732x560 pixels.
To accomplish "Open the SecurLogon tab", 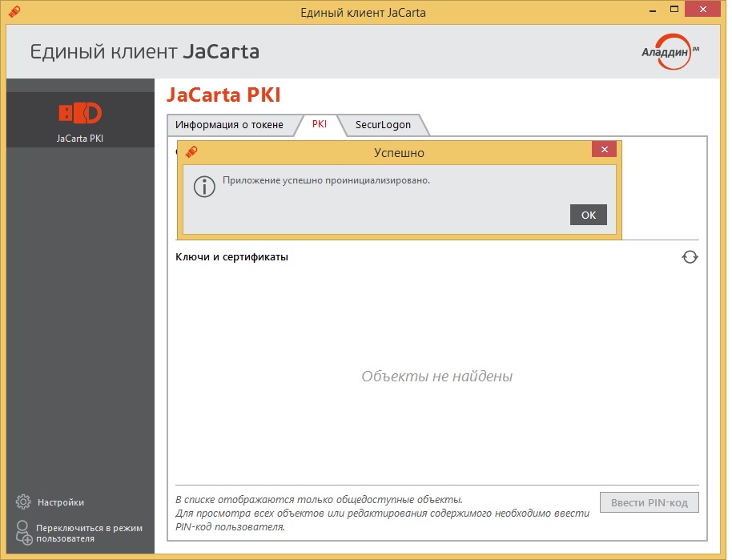I will click(383, 125).
